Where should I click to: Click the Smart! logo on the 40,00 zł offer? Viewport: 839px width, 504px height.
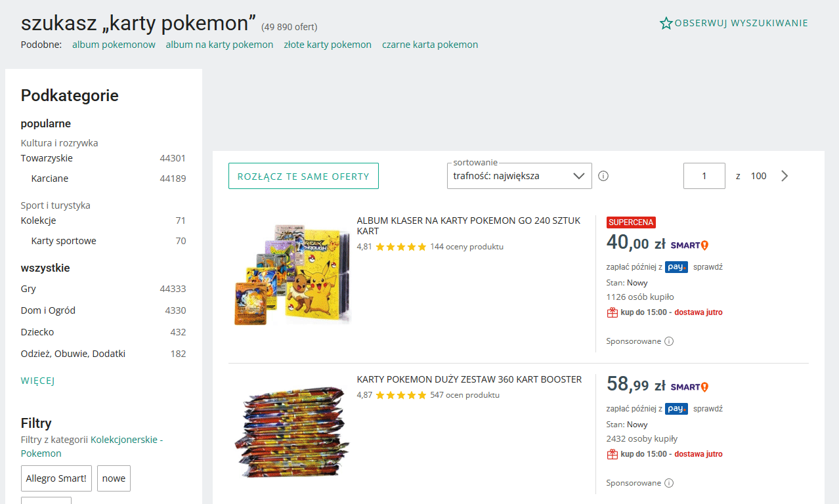pyautogui.click(x=689, y=245)
